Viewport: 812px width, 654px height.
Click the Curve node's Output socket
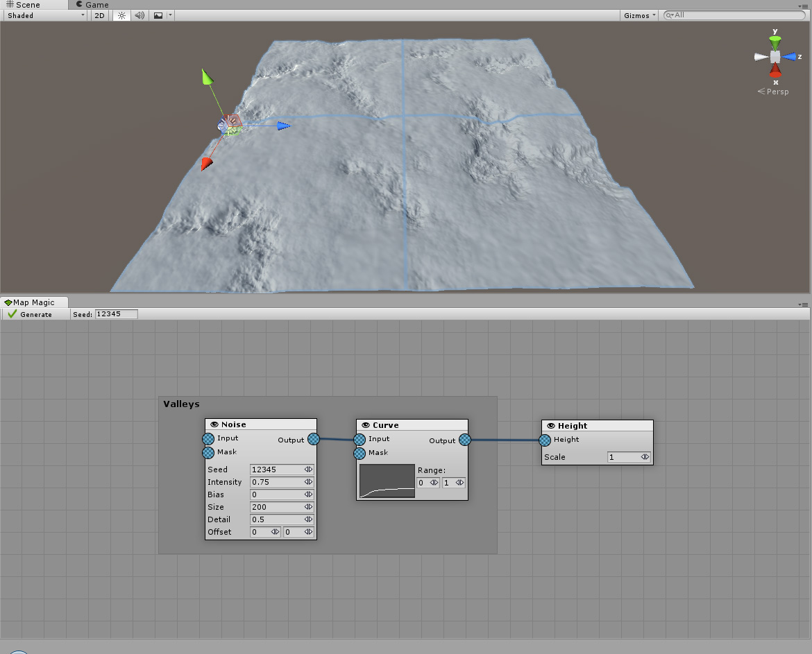coord(464,440)
